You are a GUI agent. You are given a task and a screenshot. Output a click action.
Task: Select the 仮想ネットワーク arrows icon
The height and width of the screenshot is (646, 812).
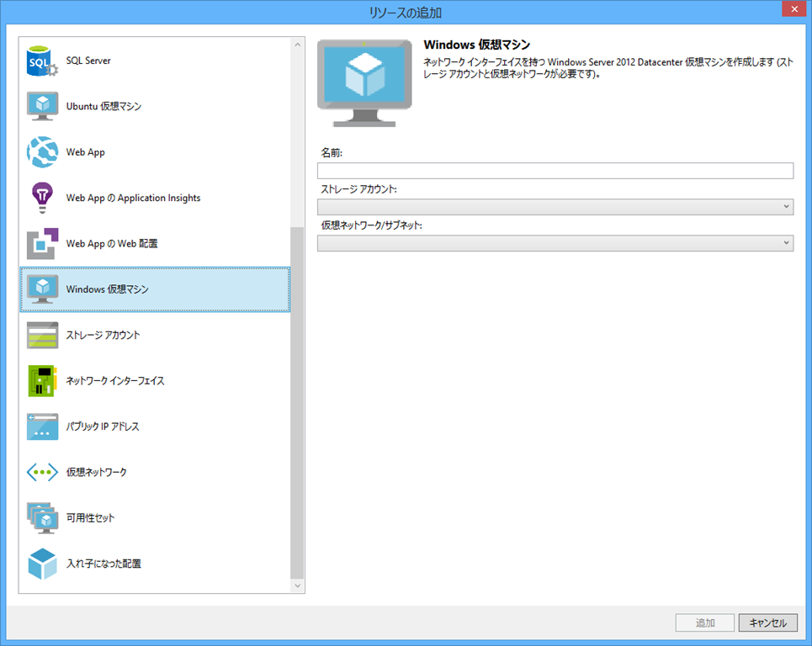[42, 472]
